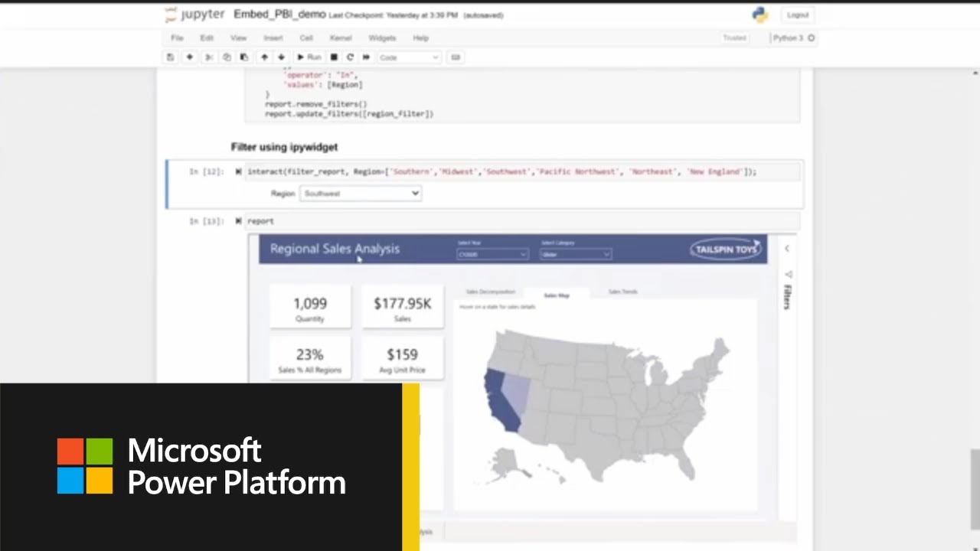Save the notebook with the floppy disk icon

(171, 57)
